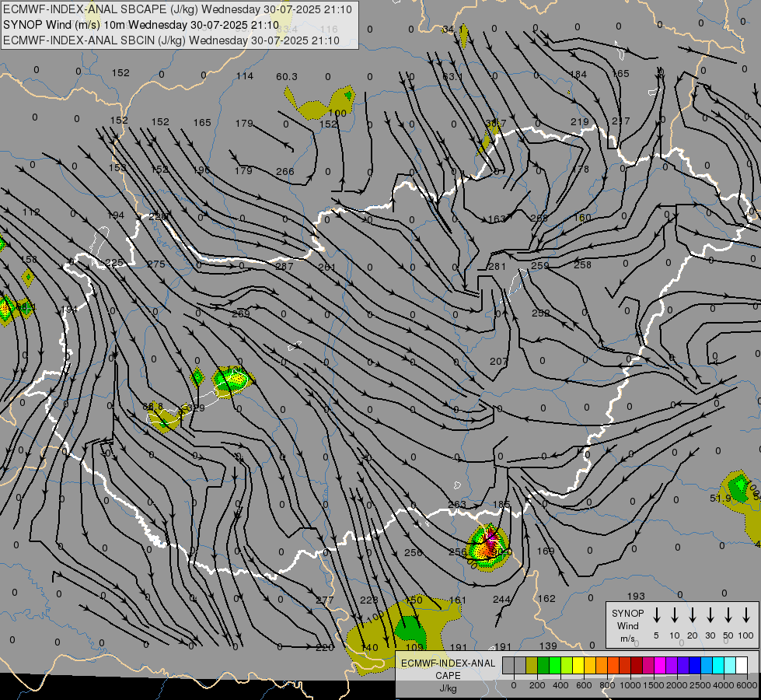The width and height of the screenshot is (761, 700).
Task: Click the intense multicolor CAPE maximum blob
Action: (x=487, y=548)
